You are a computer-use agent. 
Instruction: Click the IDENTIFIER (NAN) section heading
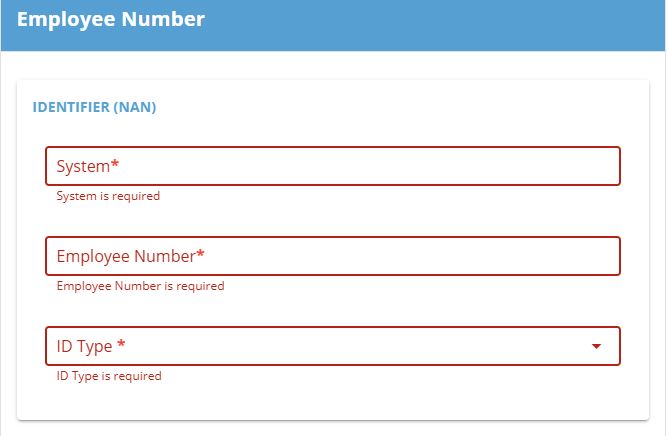pos(95,107)
